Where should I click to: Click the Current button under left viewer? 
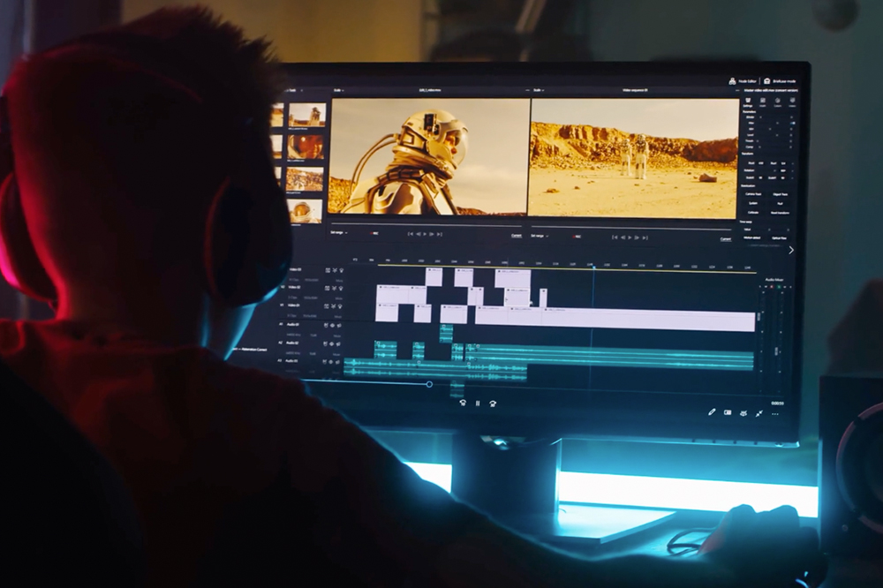(517, 235)
